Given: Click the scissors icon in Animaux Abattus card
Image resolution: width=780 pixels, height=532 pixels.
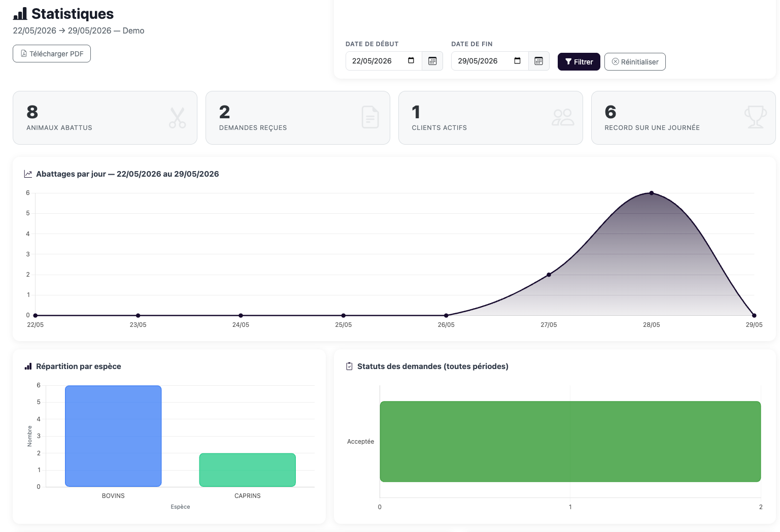Looking at the screenshot, I should 177,118.
